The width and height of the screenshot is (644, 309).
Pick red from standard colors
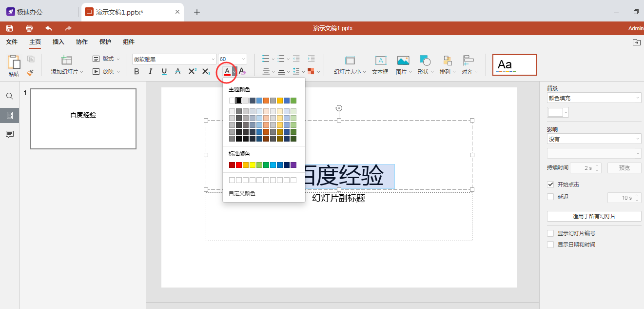point(239,165)
